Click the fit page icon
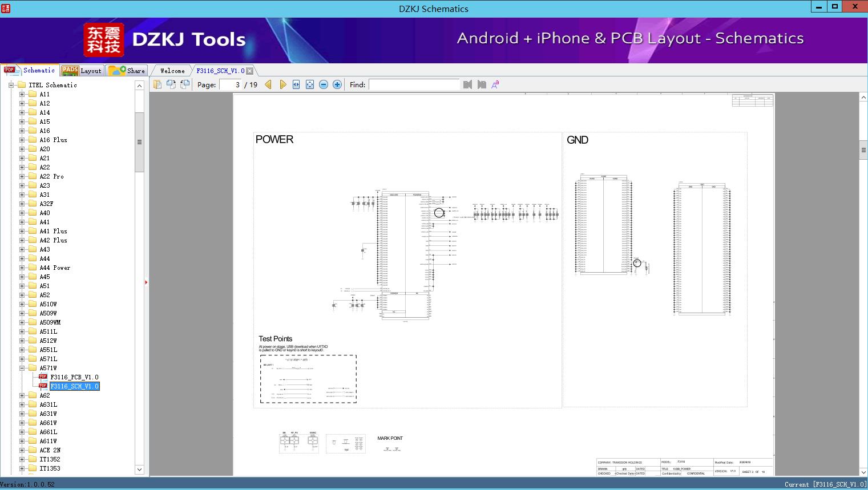This screenshot has width=868, height=490. (310, 84)
